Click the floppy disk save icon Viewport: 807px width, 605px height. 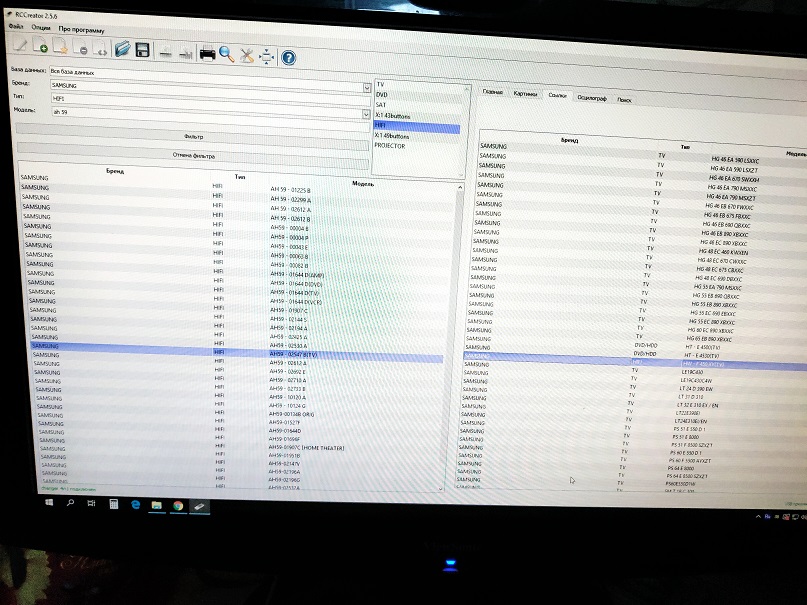[143, 50]
